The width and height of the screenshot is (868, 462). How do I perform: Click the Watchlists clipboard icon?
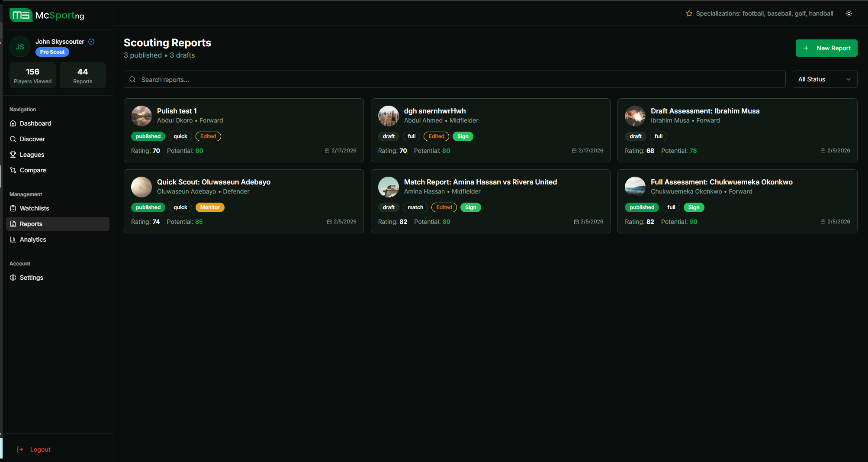pyautogui.click(x=13, y=208)
